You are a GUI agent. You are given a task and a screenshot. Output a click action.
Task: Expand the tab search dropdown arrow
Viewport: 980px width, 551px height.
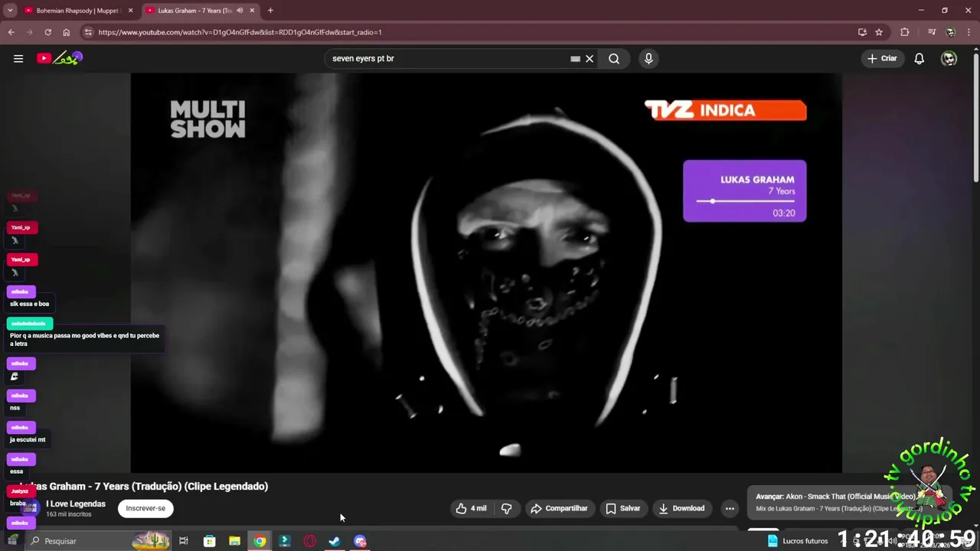[10, 11]
